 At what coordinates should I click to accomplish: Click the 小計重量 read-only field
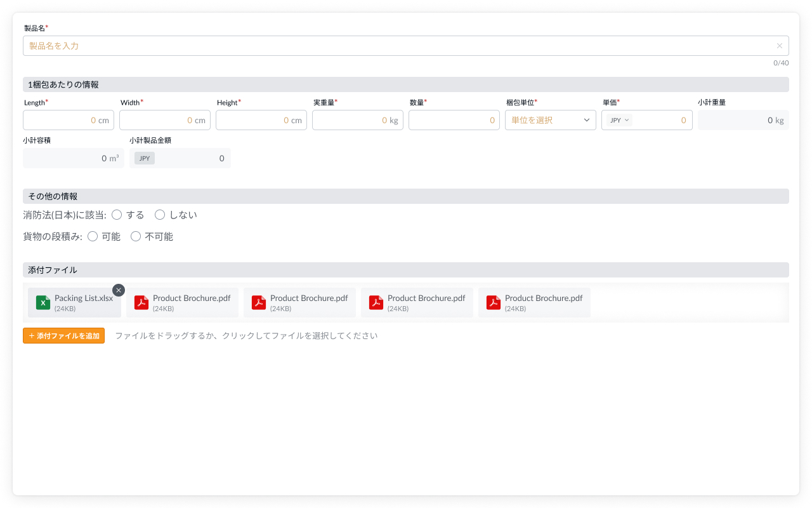[x=743, y=120]
